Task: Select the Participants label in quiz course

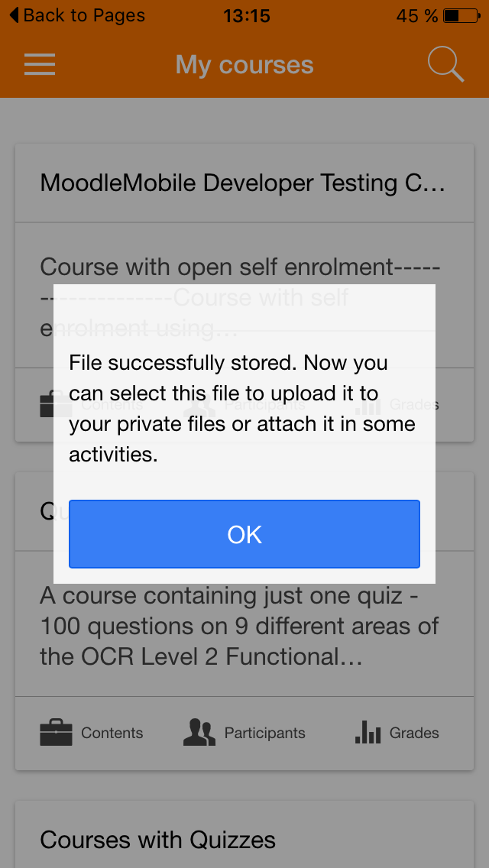Action: 264,734
